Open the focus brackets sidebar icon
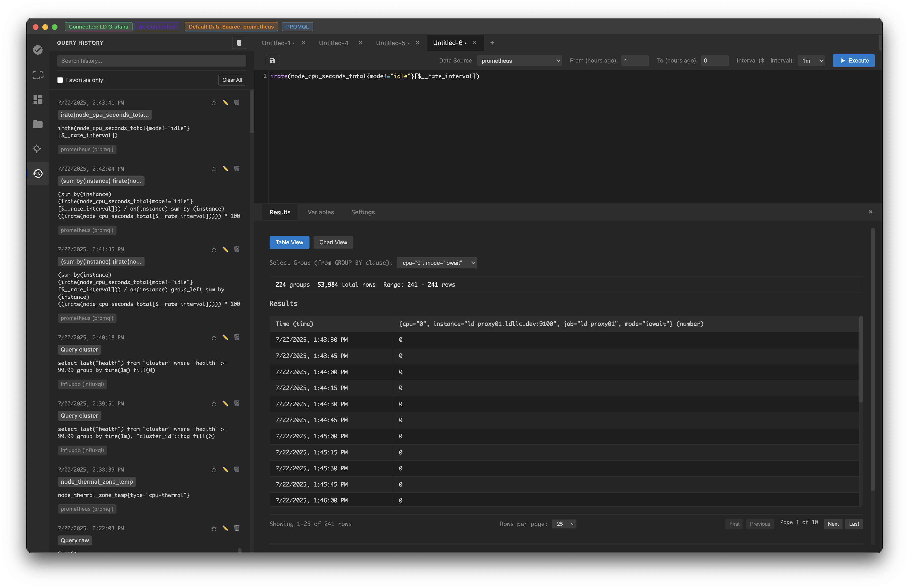Screen dimensions: 909x588 tap(38, 75)
